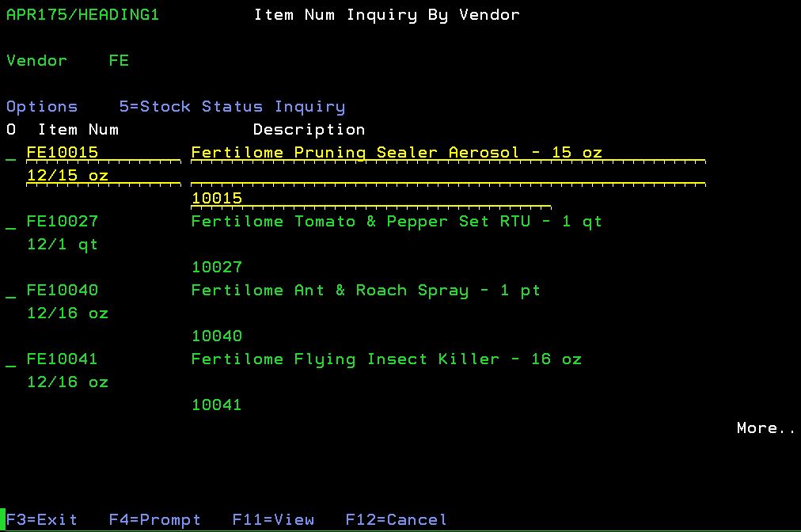Click the Fertilome Pruning Sealer Aerosol description
This screenshot has height=532, width=801.
click(397, 153)
